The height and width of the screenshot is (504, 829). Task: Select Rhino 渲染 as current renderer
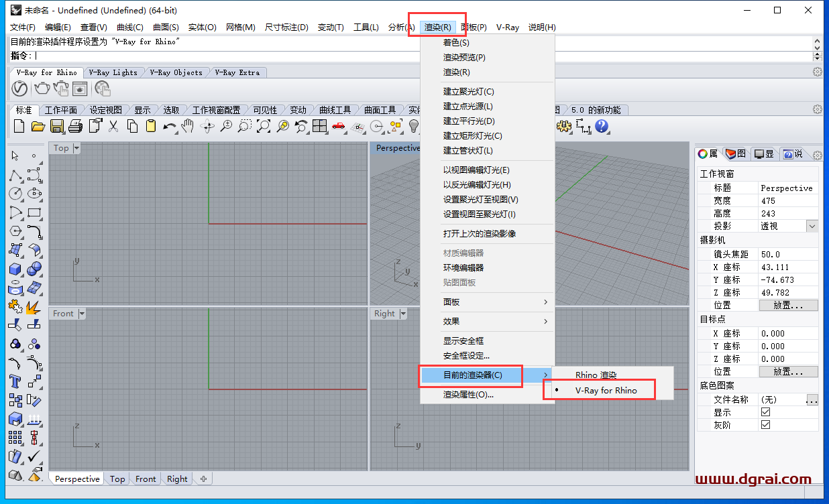596,375
